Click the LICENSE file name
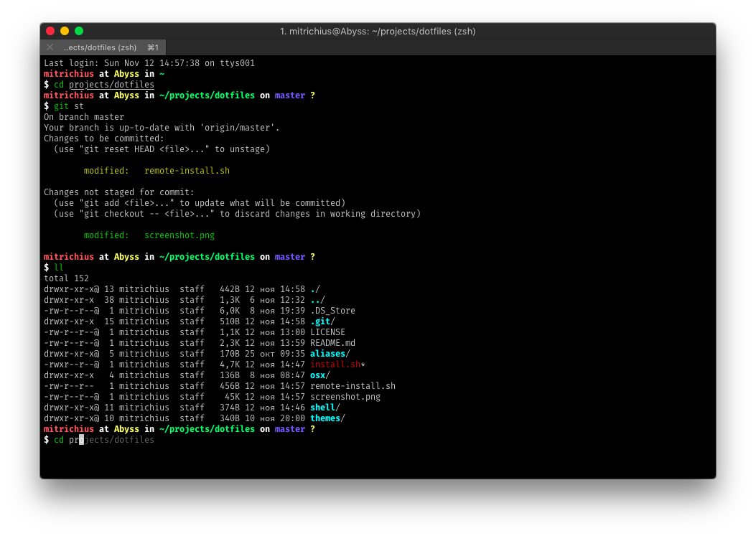Screen dimensions: 756x536 [x=328, y=332]
